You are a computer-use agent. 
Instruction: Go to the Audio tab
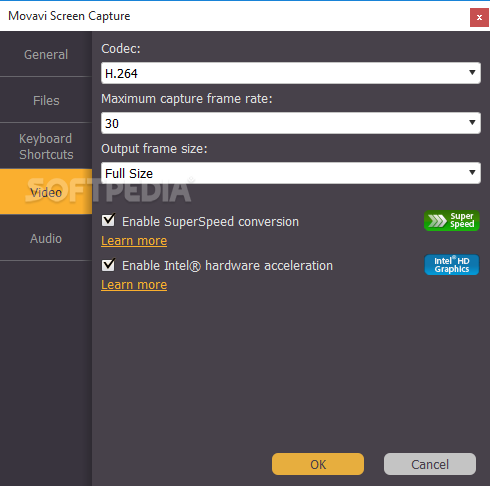46,238
